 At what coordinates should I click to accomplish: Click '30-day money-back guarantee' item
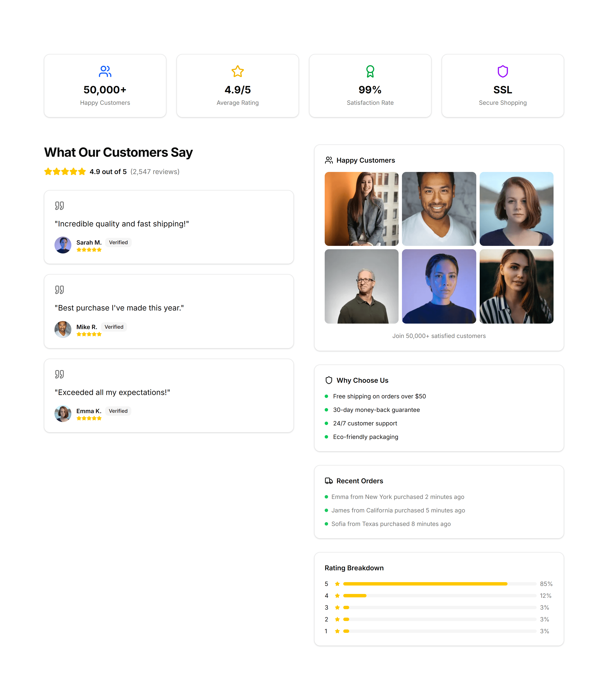click(376, 410)
